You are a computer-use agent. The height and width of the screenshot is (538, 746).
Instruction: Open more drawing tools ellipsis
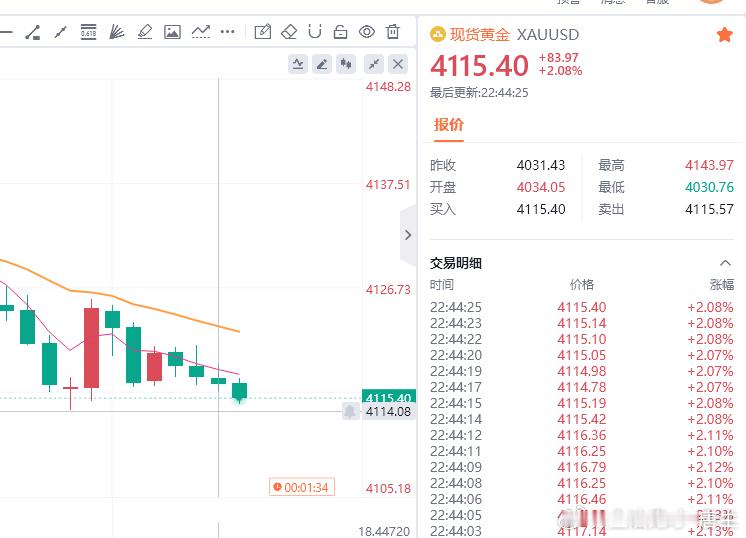pos(227,32)
